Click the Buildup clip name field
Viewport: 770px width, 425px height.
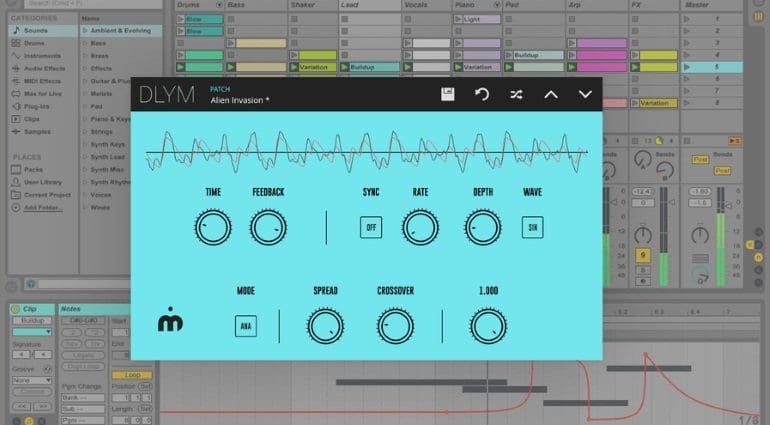tap(32, 321)
